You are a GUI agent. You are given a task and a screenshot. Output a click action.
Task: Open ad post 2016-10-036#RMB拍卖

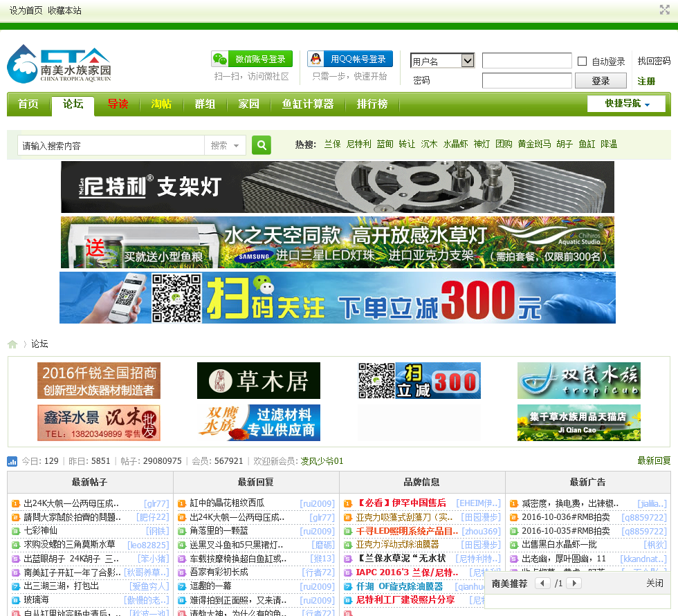(566, 517)
